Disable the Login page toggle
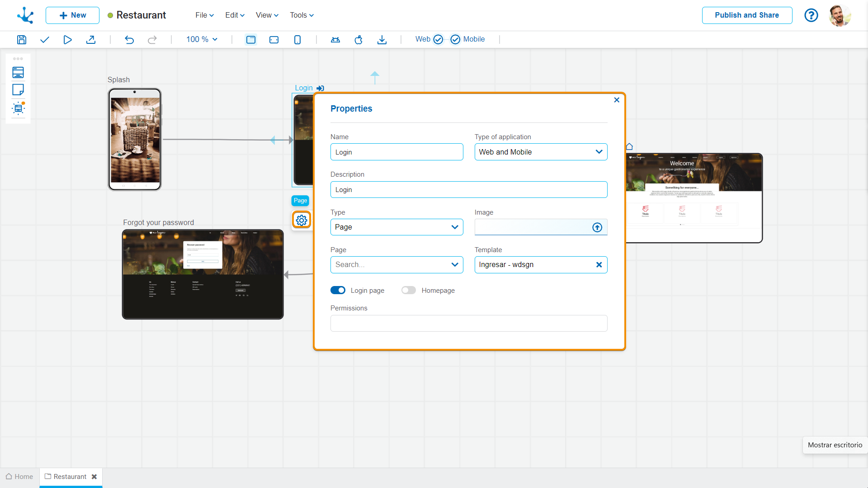 pos(338,291)
